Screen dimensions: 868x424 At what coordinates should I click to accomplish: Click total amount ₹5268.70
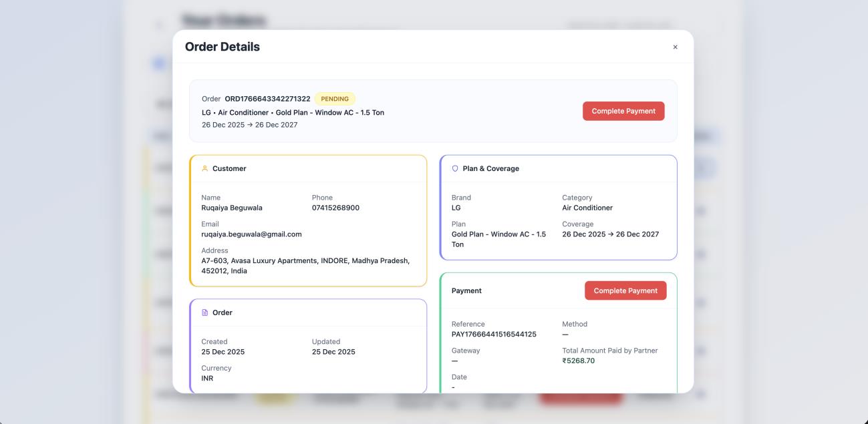(578, 361)
